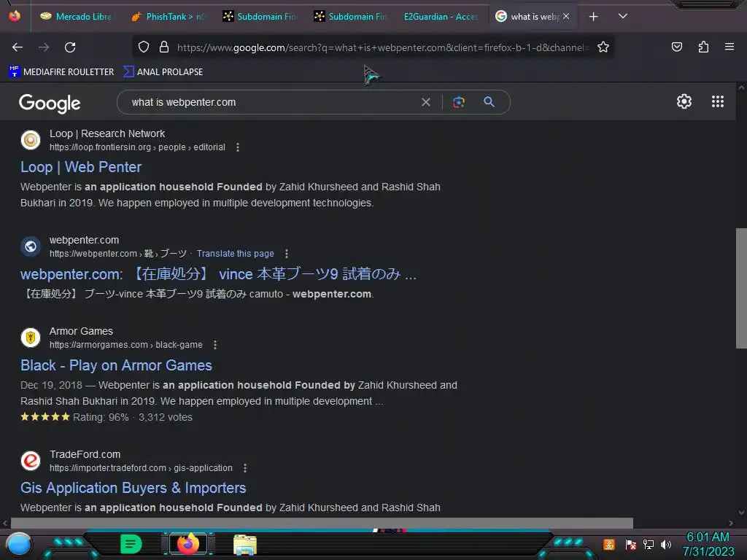The height and width of the screenshot is (560, 747).
Task: Click the horizontal page scrollbar thumb
Action: pyautogui.click(x=322, y=523)
